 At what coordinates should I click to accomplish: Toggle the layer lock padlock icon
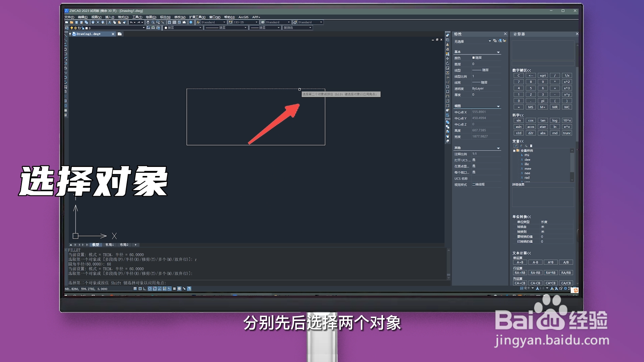coord(82,28)
